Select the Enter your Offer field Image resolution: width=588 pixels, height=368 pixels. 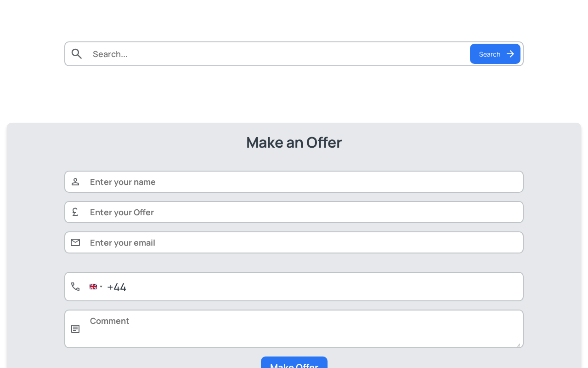(x=294, y=212)
